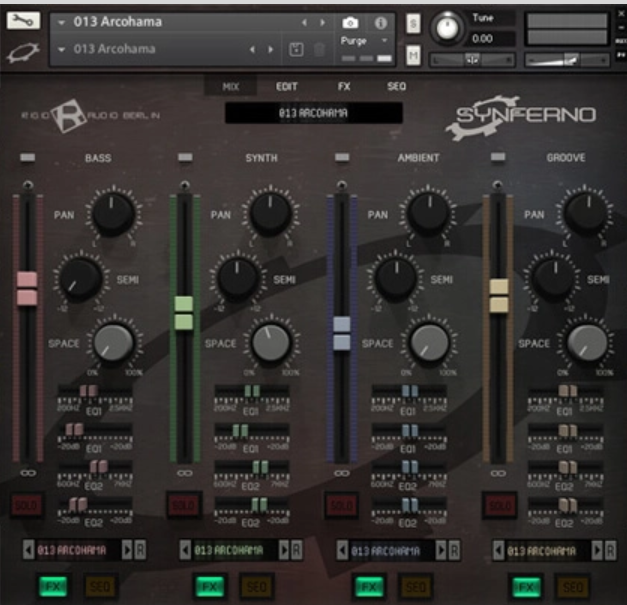
Task: Click the save preset floppy icon
Action: point(296,50)
